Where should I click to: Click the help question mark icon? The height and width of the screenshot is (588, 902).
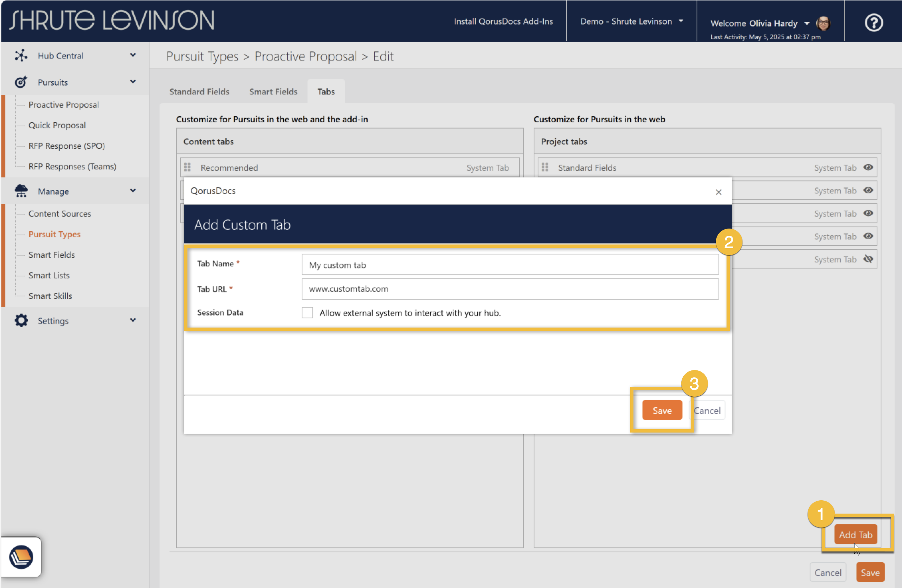pos(873,22)
